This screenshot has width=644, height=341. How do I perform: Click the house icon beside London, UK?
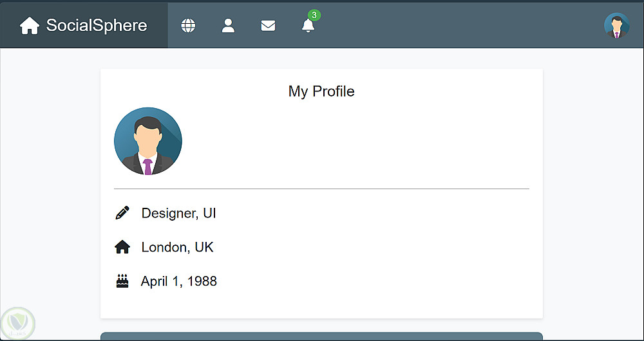[x=122, y=247]
